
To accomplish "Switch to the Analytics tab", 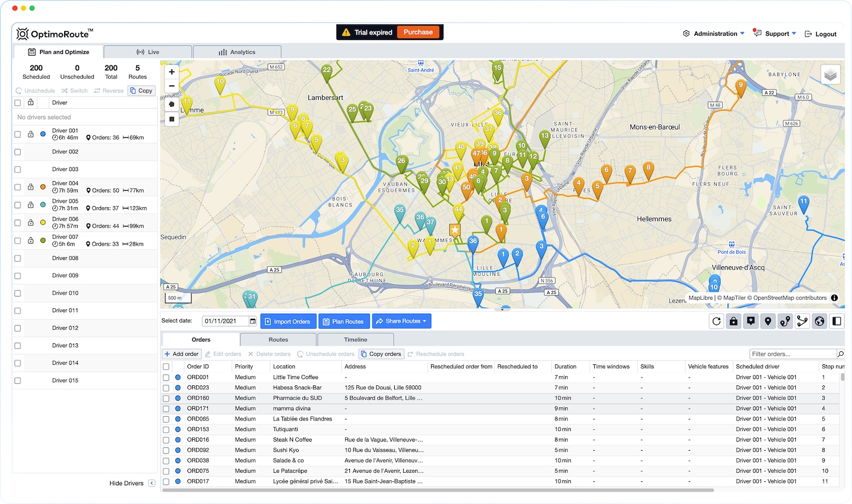I will pos(237,52).
